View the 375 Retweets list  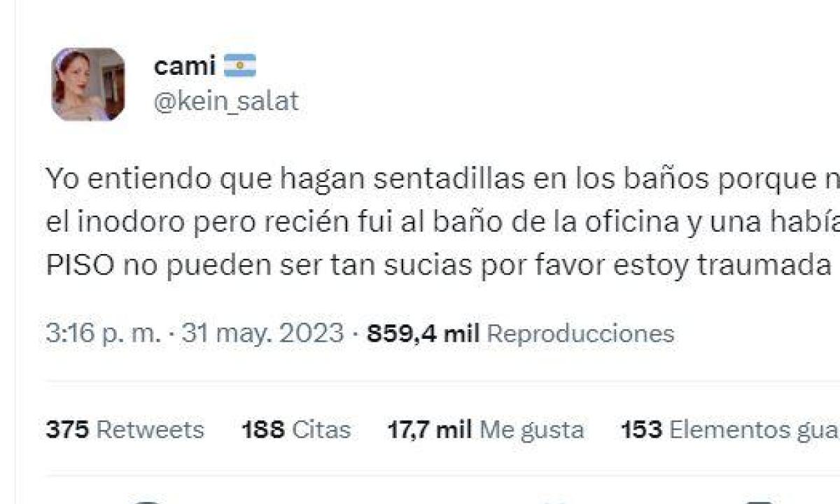(125, 429)
